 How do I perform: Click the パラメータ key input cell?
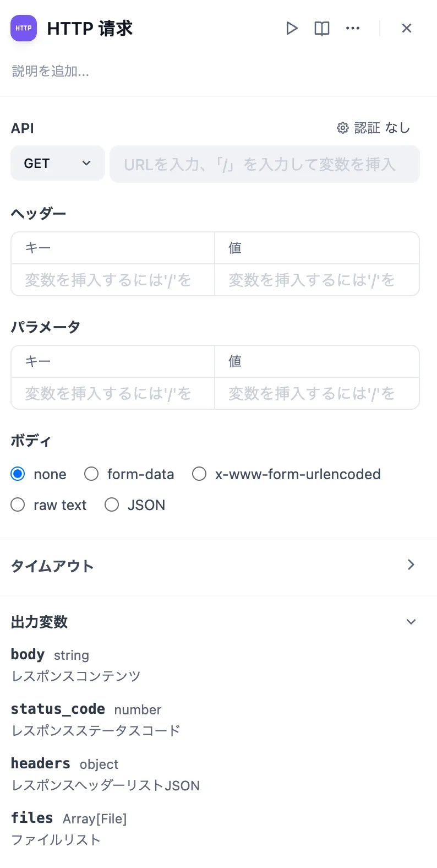[113, 393]
